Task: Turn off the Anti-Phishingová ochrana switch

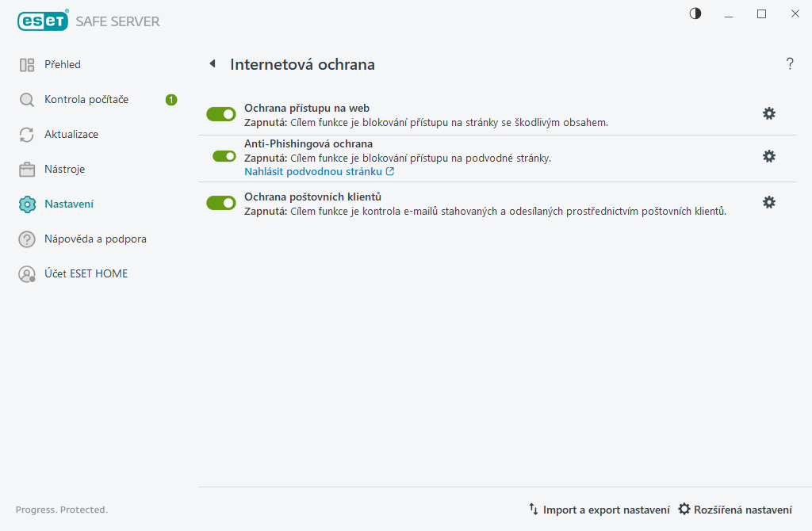Action: 224,156
